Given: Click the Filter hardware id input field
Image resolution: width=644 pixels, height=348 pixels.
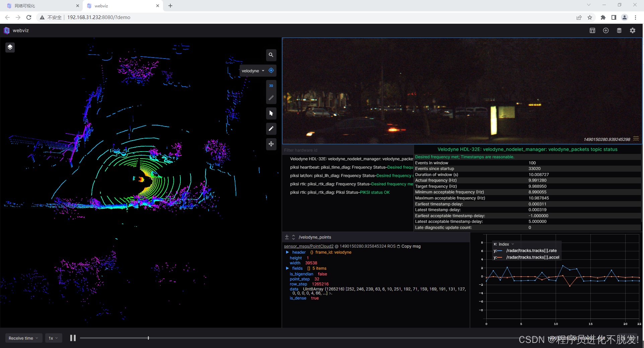Looking at the screenshot, I should [315, 150].
